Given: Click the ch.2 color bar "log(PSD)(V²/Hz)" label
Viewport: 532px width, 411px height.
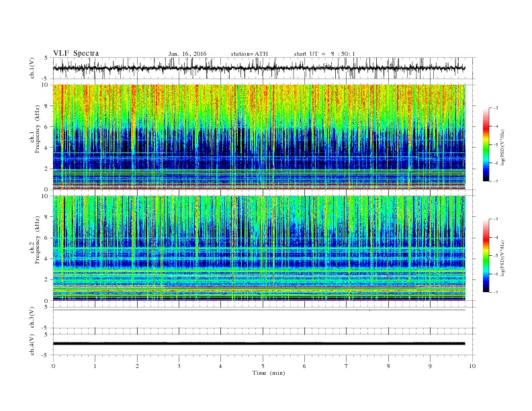Looking at the screenshot, I should pyautogui.click(x=503, y=257).
